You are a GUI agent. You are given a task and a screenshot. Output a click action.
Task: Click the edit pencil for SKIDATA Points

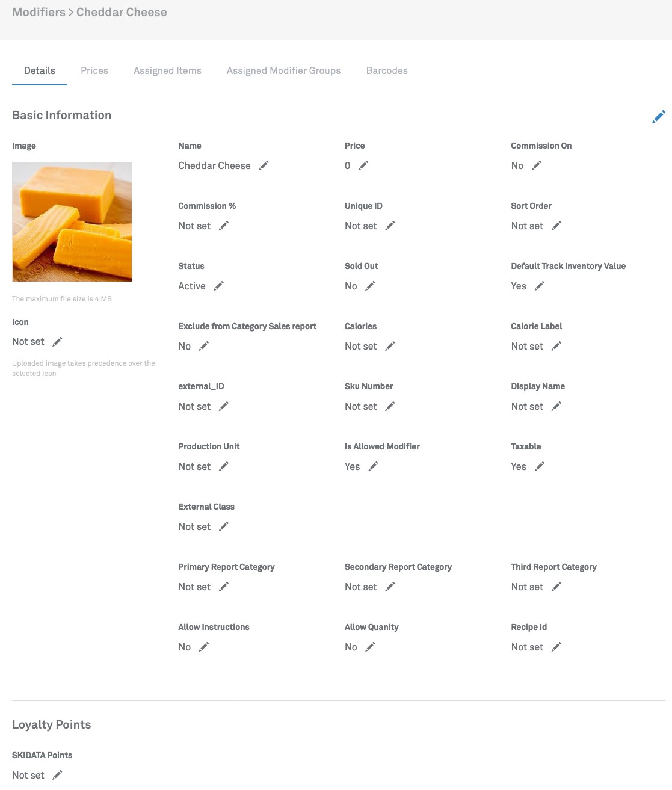57,775
